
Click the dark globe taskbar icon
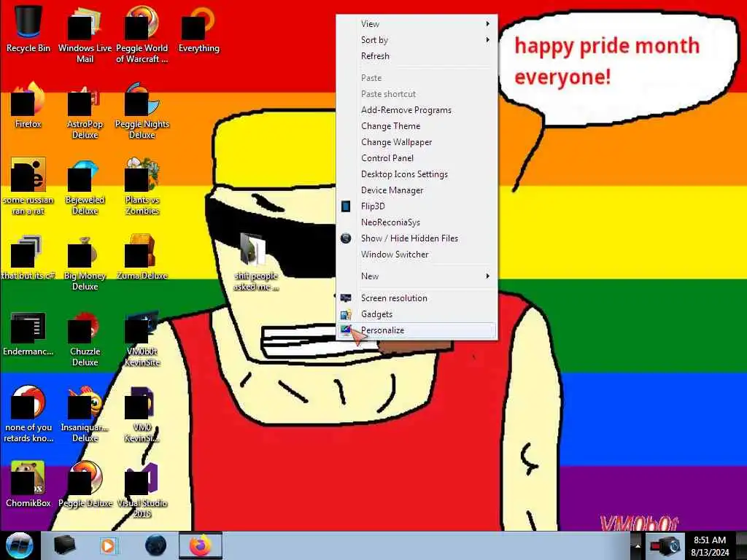155,545
